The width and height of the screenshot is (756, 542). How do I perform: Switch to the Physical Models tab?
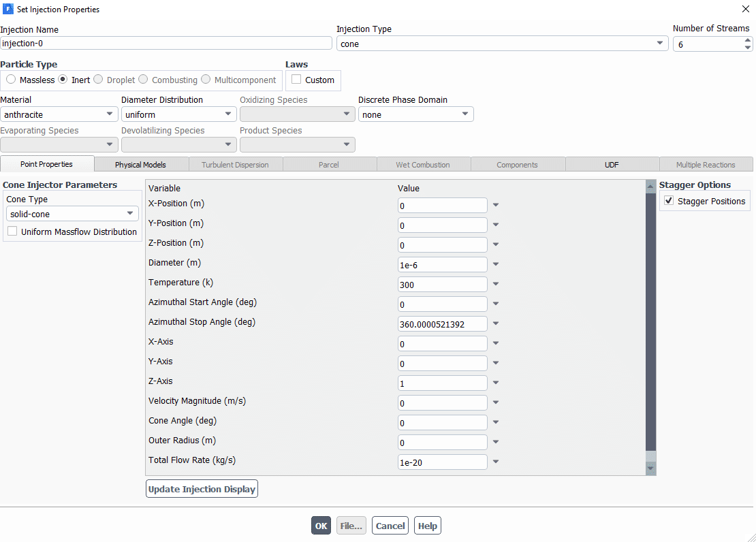(x=140, y=165)
